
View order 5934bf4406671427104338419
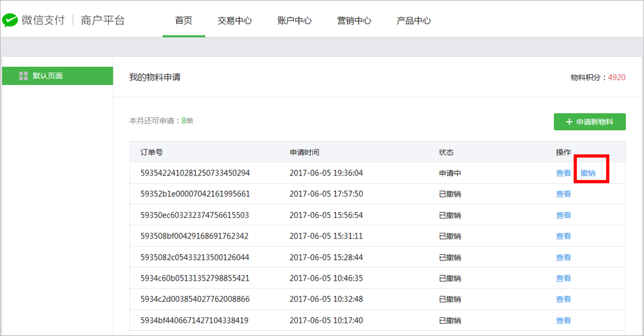pos(563,321)
